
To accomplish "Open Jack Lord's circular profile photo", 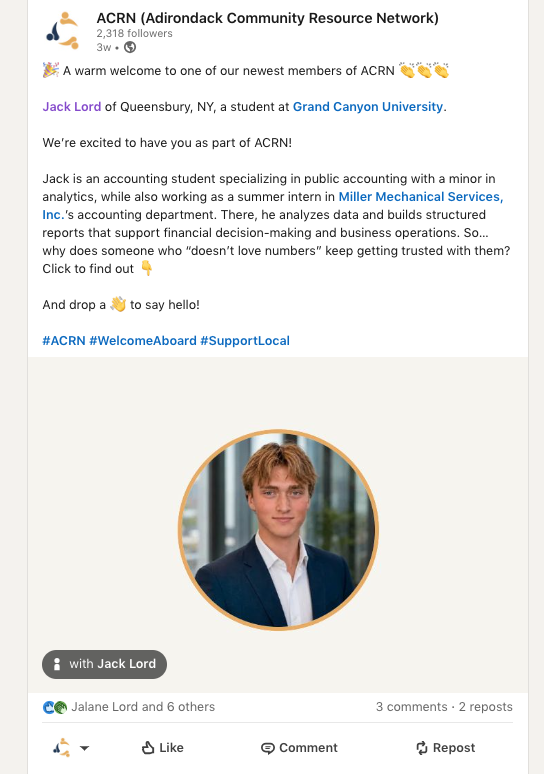I will tap(278, 530).
